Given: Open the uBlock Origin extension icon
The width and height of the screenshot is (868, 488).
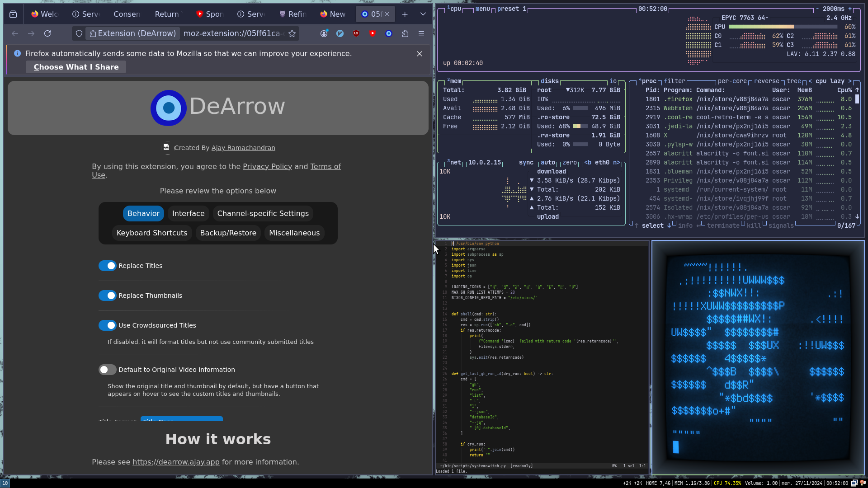Looking at the screenshot, I should 356,33.
